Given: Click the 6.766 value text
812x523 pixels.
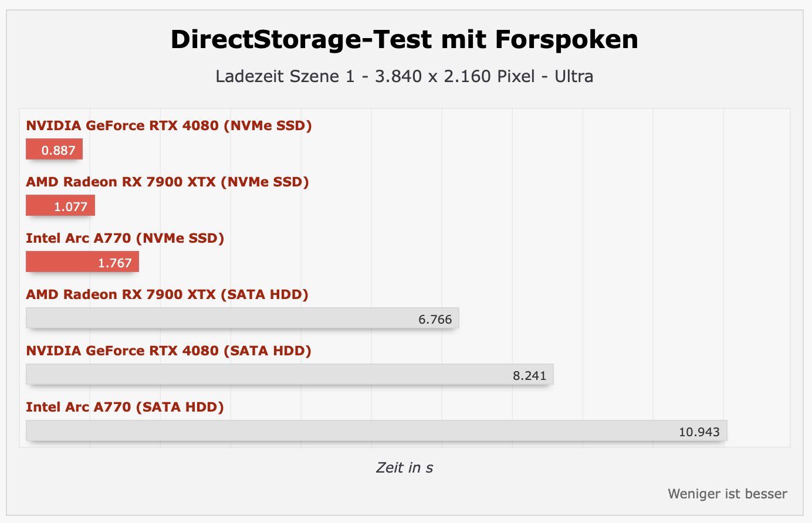Looking at the screenshot, I should pos(435,320).
